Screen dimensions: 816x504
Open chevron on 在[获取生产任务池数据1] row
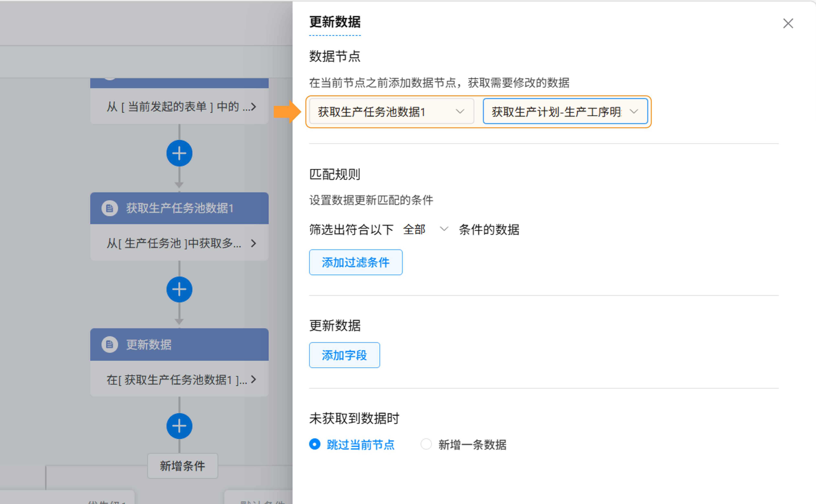(254, 379)
